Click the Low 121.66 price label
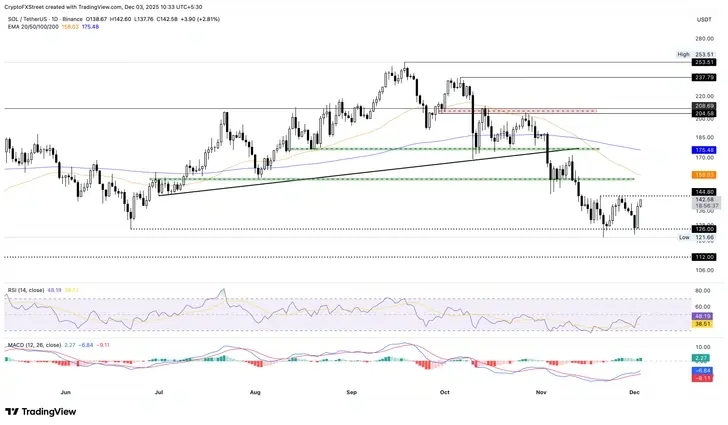 702,238
